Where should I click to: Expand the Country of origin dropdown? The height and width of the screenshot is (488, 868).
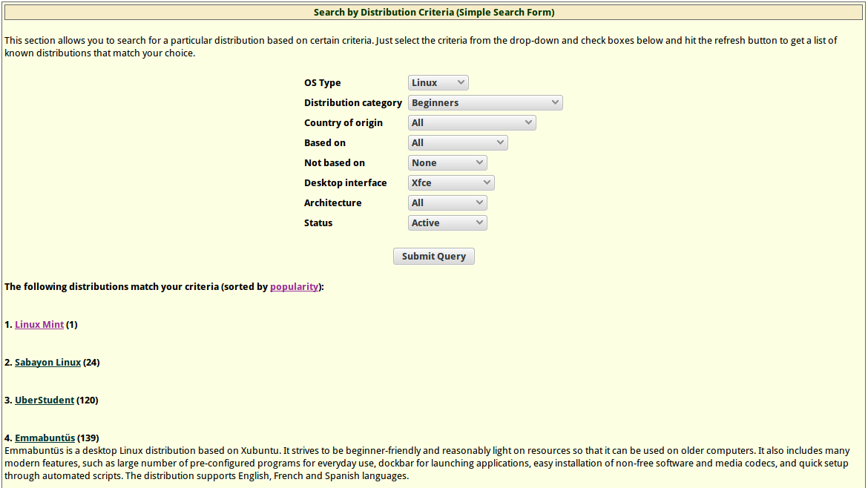click(x=472, y=122)
